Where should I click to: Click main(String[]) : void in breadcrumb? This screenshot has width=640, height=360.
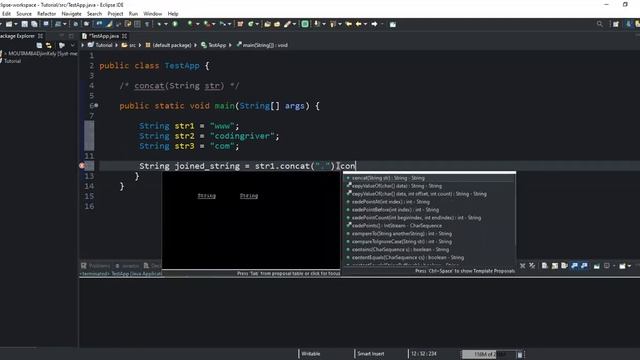pos(265,45)
